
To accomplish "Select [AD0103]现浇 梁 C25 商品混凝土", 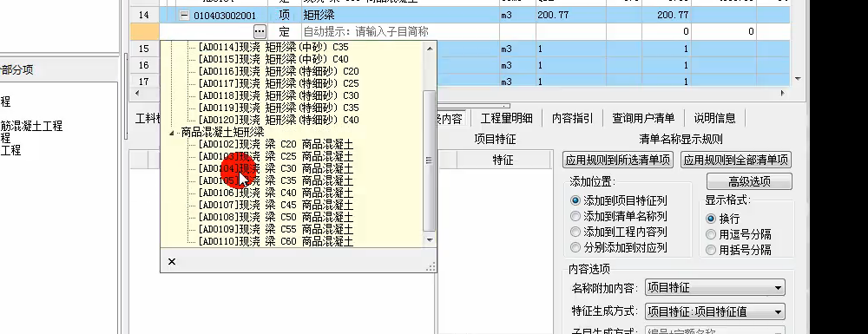I will 276,156.
